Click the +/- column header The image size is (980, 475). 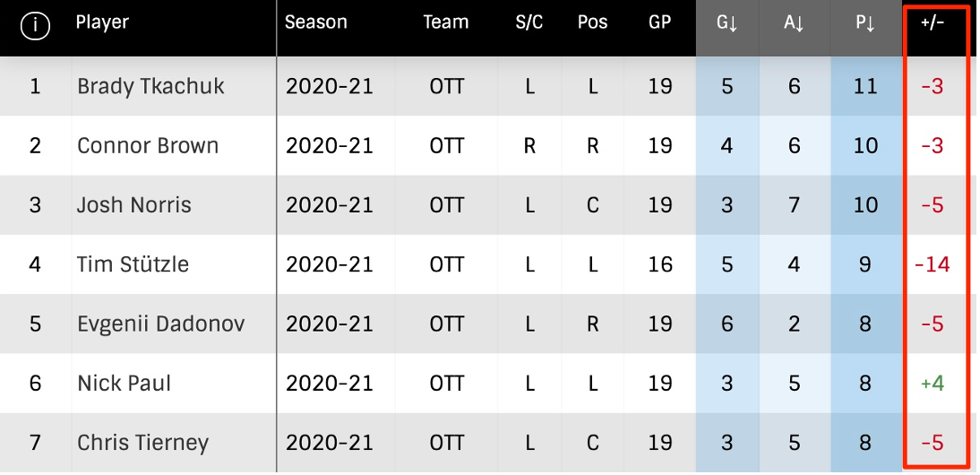(x=933, y=24)
